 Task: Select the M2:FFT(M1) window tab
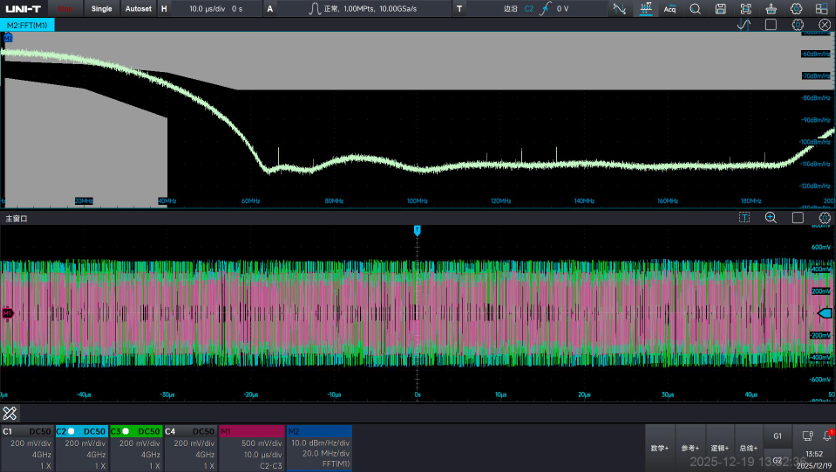pyautogui.click(x=27, y=25)
